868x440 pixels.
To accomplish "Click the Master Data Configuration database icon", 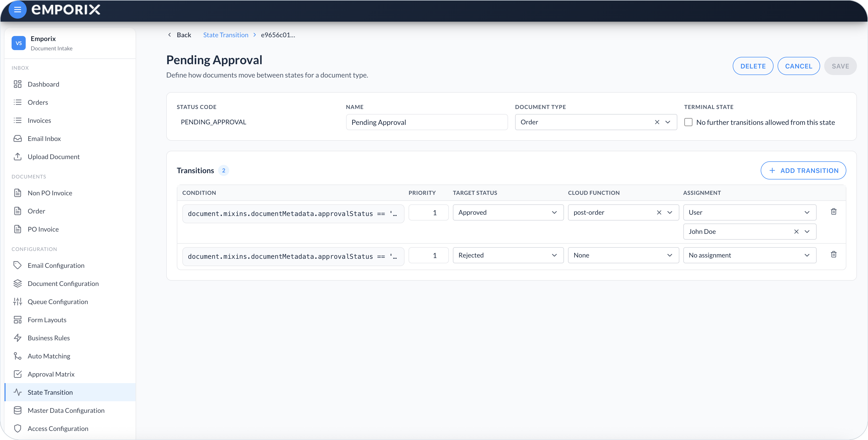I will [x=18, y=410].
